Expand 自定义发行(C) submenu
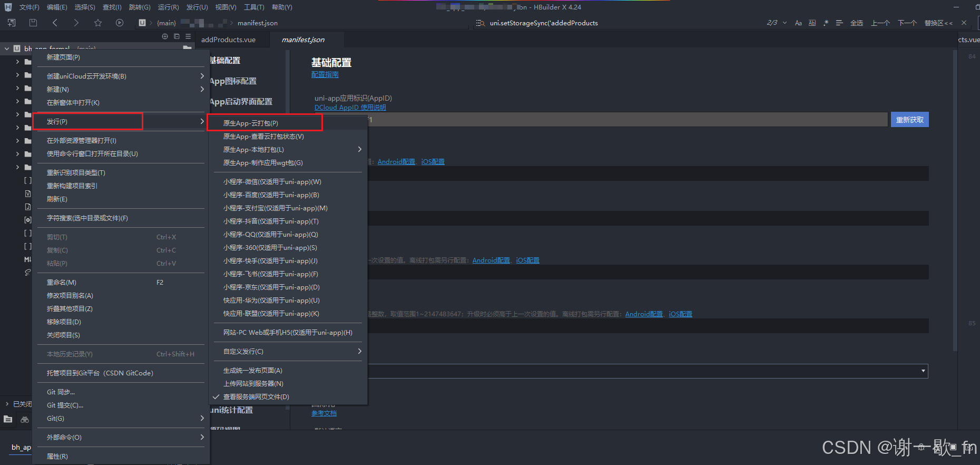This screenshot has height=465, width=980. point(288,352)
